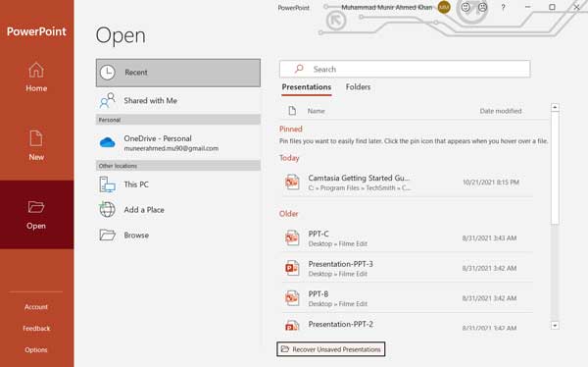This screenshot has height=367, width=588.
Task: Open the PPT-C presentation
Action: coord(407,238)
